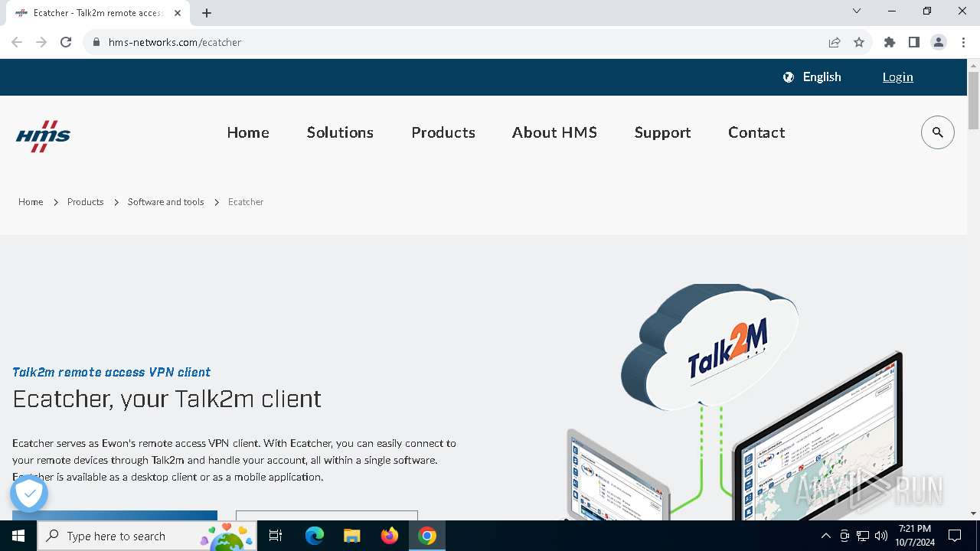Open the Windows Start menu

[x=18, y=536]
